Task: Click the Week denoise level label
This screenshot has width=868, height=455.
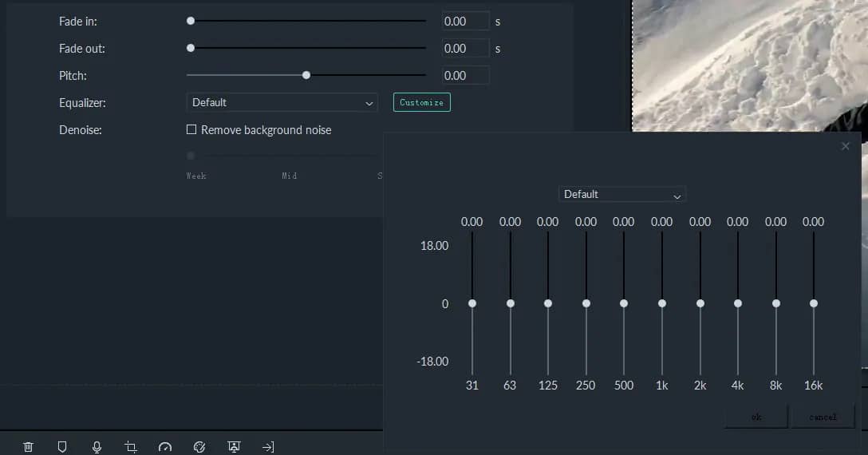Action: pos(196,176)
